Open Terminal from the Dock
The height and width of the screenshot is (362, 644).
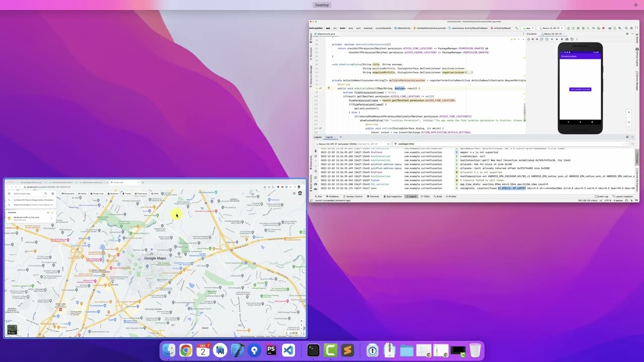313,350
